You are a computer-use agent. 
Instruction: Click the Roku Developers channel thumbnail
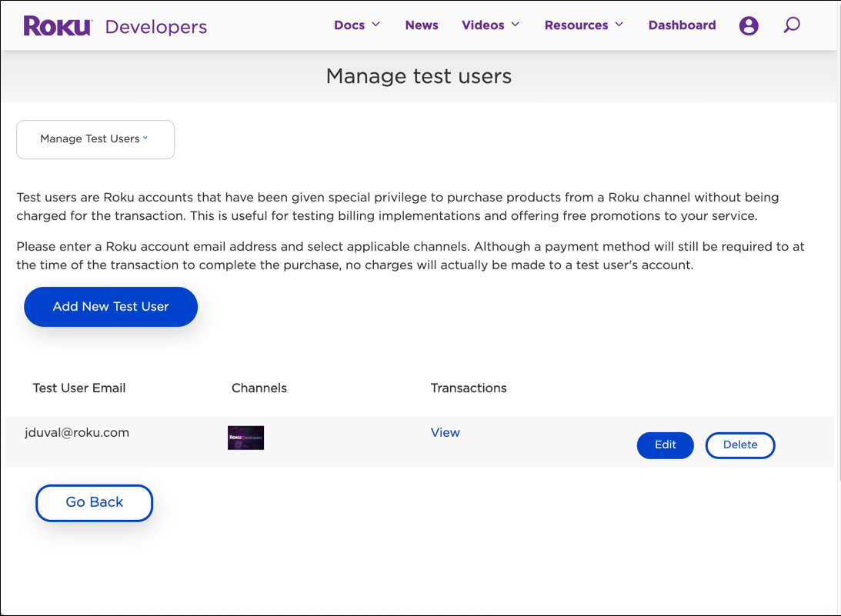tap(245, 438)
